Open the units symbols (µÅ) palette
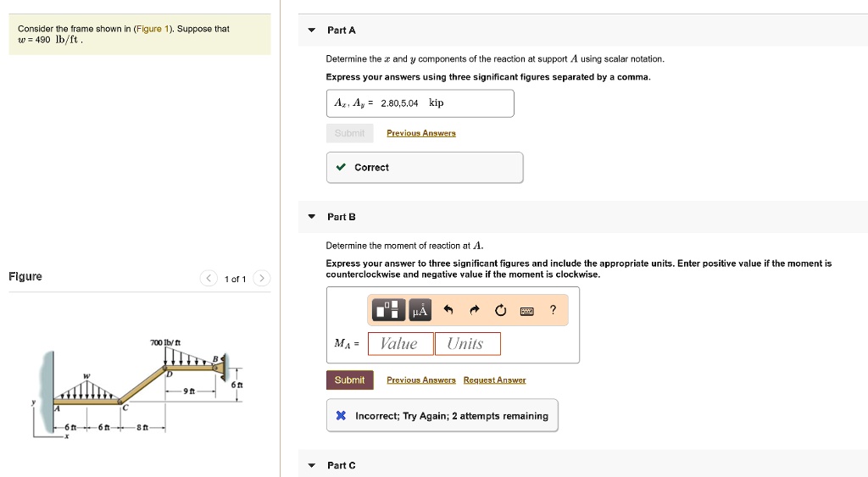This screenshot has width=868, height=477. tap(420, 311)
